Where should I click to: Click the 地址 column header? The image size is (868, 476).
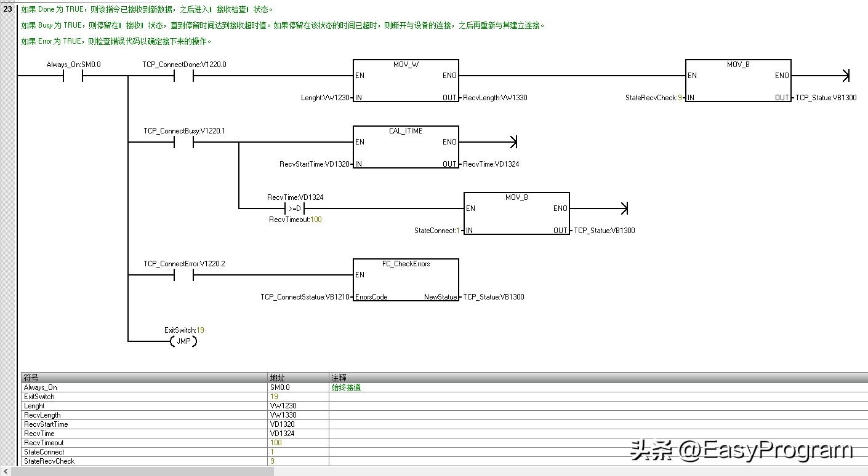[x=276, y=378]
